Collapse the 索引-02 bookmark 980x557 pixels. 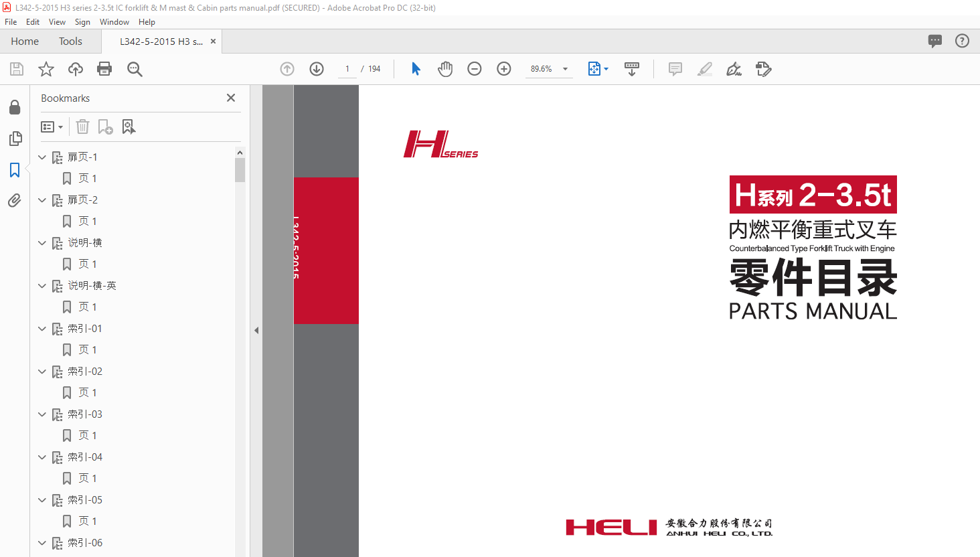point(42,372)
